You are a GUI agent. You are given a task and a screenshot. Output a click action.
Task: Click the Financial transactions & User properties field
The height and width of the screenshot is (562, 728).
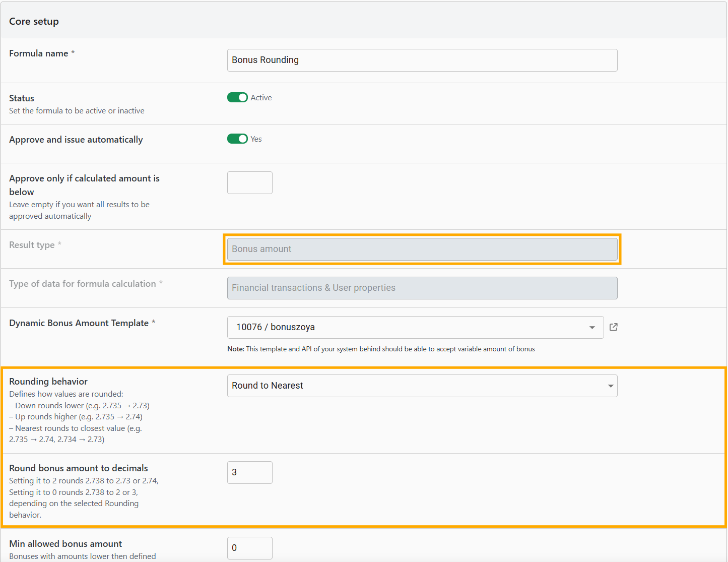click(422, 288)
